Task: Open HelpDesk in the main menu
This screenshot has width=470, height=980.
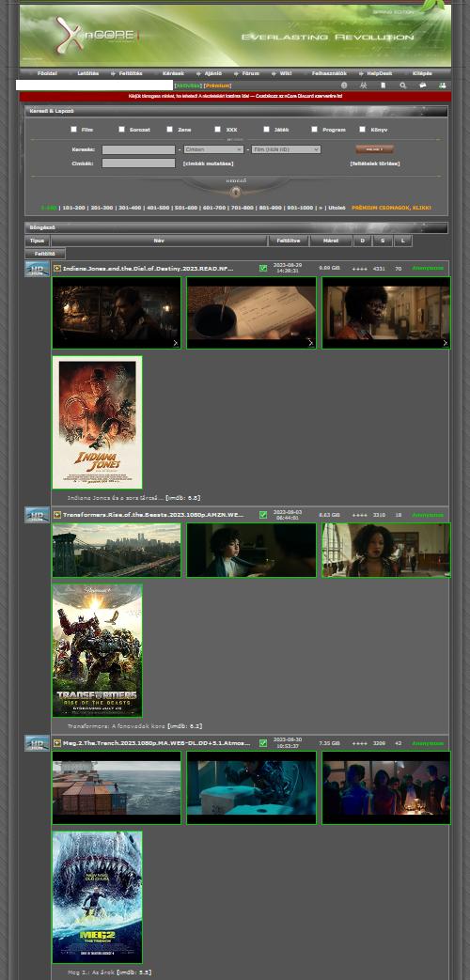Action: 379,73
